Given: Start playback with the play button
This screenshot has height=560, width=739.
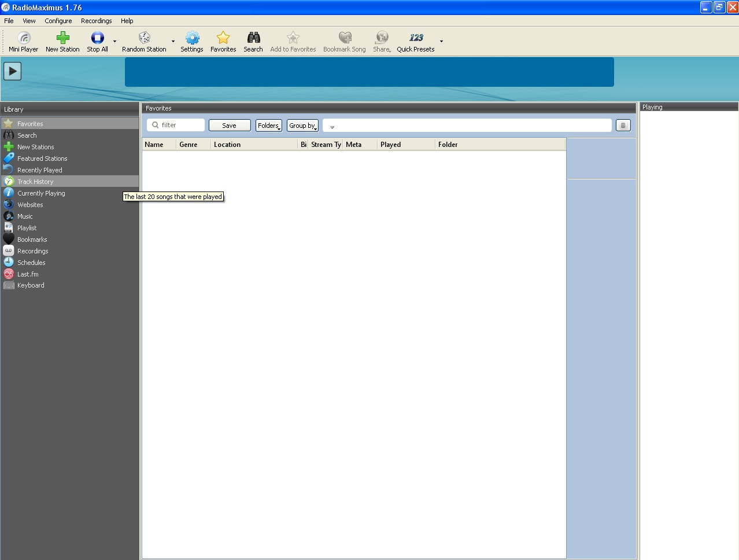Looking at the screenshot, I should click(12, 71).
